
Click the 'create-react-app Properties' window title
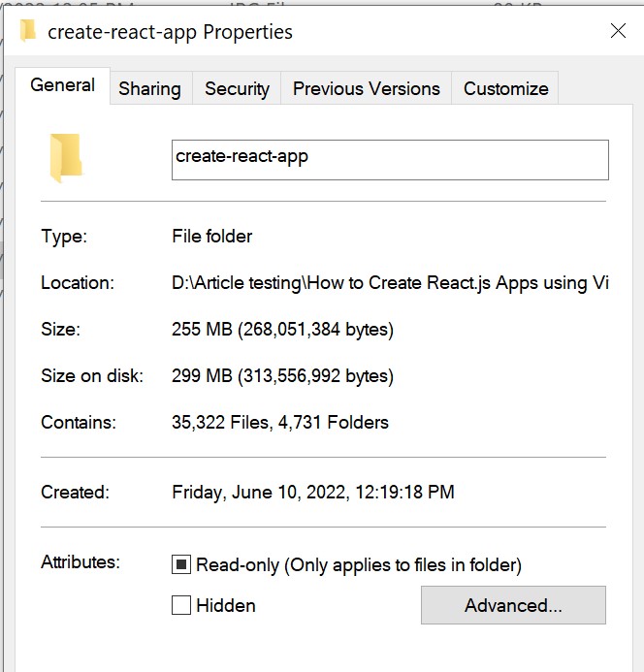[171, 32]
